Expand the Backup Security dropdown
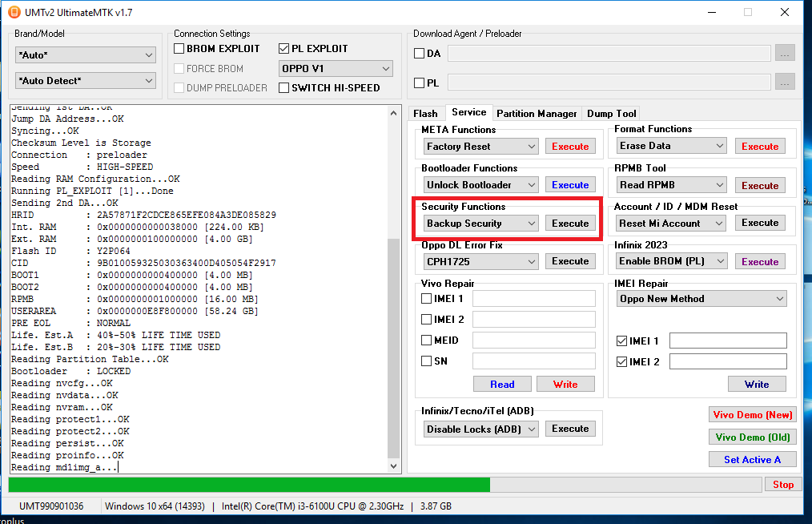812x524 pixels. [480, 224]
